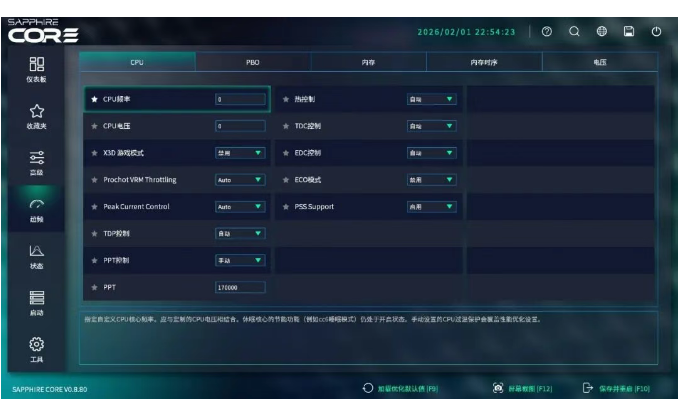The image size is (683, 409).
Task: Toggle favorite star for PSS Support
Action: [285, 207]
